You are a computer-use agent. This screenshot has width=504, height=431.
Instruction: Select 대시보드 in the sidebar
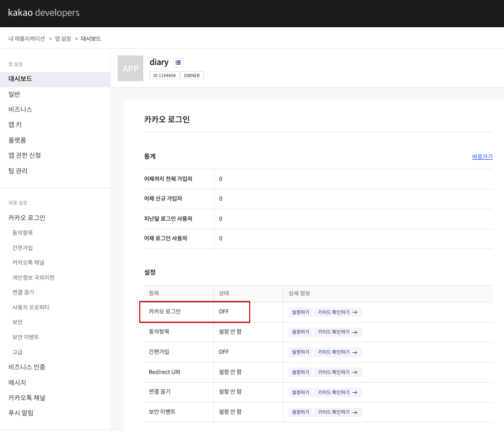click(55, 79)
